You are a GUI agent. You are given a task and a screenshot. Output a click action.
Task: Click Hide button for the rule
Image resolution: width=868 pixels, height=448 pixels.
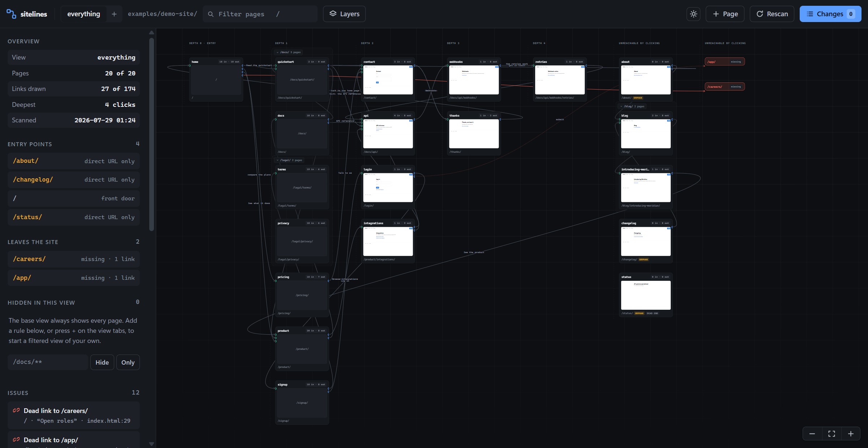coord(102,362)
